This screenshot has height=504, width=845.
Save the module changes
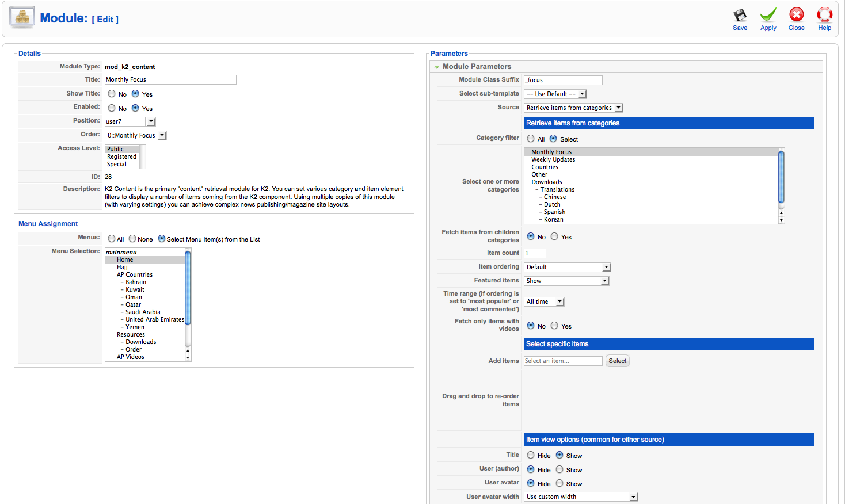(740, 18)
